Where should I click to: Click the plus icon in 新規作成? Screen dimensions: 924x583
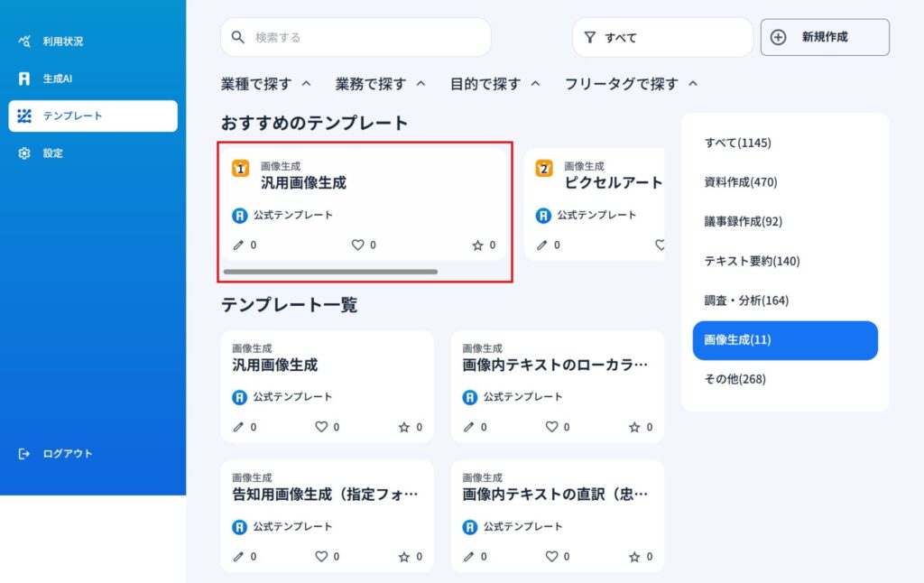779,37
